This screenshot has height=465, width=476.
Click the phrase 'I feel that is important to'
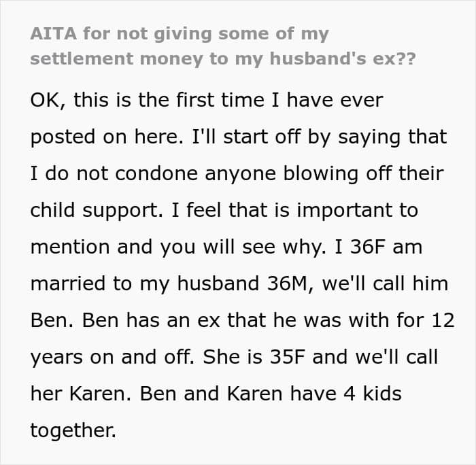(x=294, y=210)
